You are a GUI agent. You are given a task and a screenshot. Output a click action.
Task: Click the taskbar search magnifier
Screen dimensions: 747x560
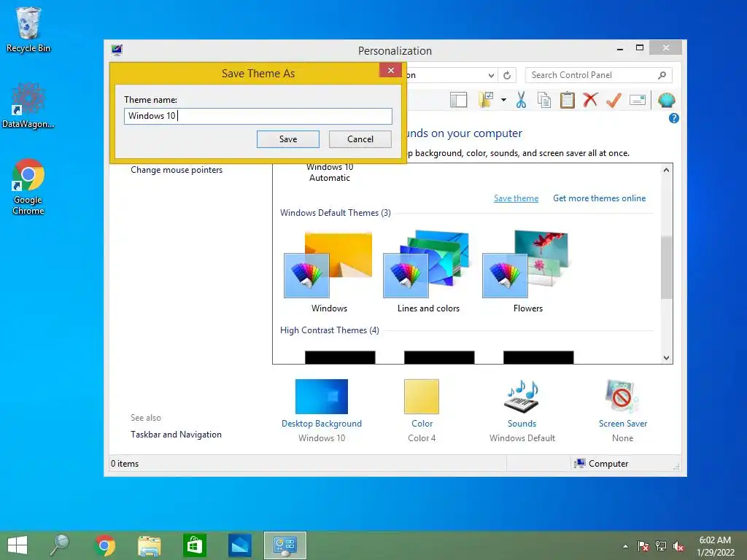coord(60,545)
